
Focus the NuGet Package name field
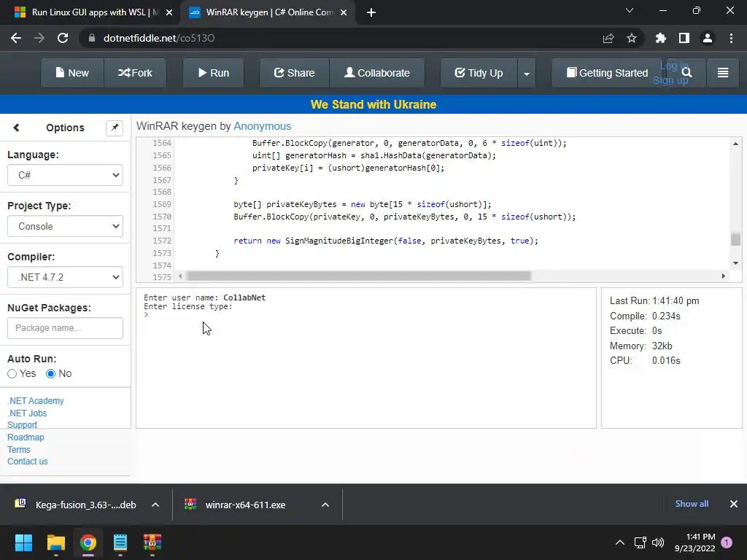(65, 328)
